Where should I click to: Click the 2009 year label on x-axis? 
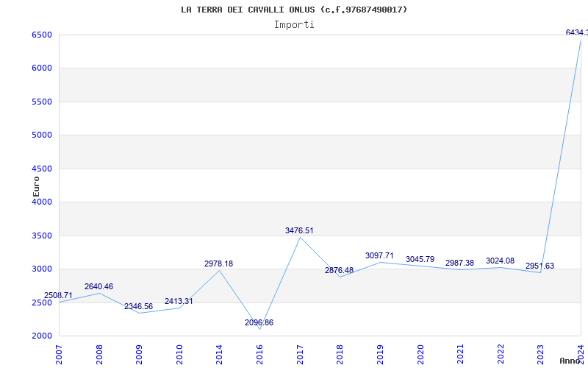click(139, 355)
